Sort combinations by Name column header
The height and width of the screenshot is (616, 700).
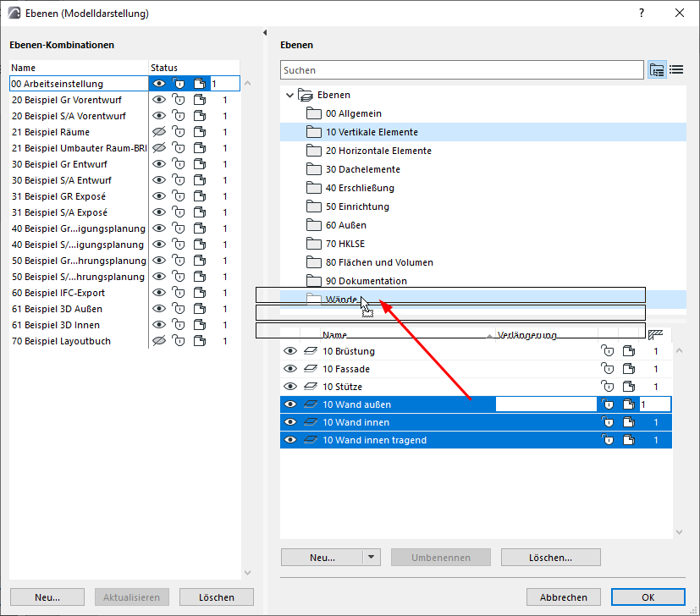[79, 68]
